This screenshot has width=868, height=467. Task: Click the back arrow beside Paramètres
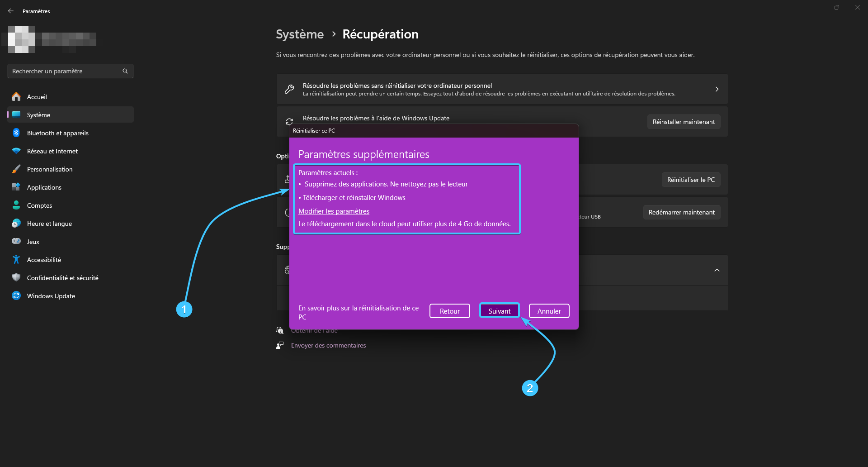click(x=11, y=11)
